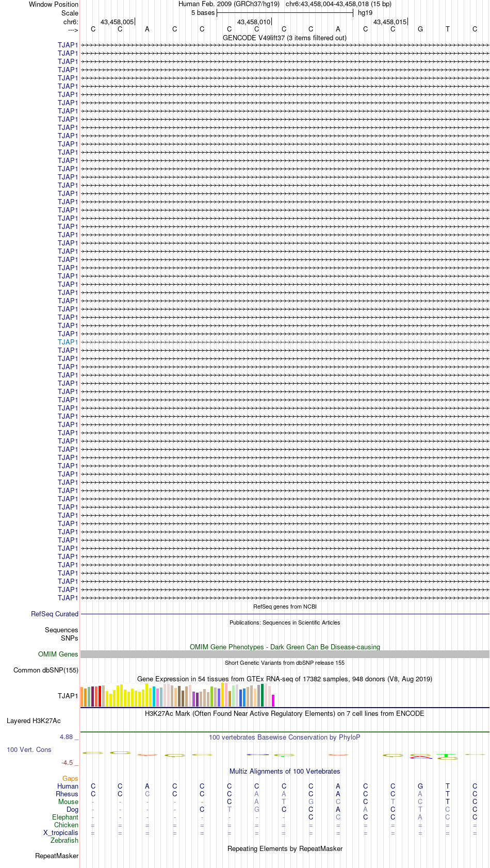Screen dimensions: 490x868
Task: Click the 'OMIM Genes' track label
Action: (58, 654)
